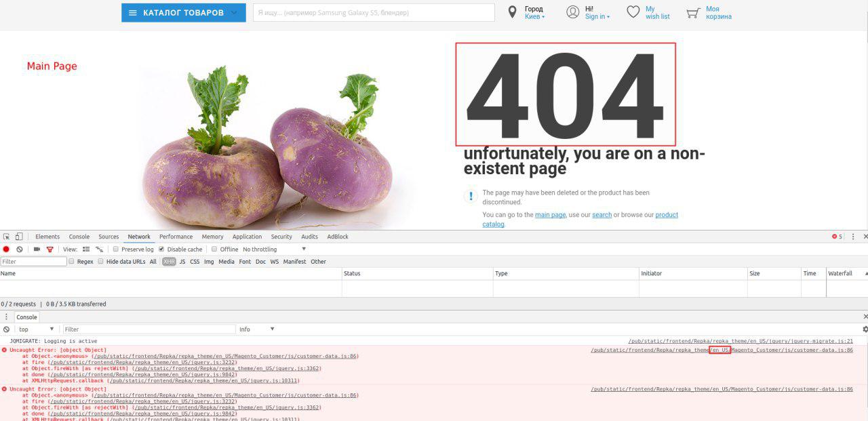Enable Offline checkbox

point(214,249)
